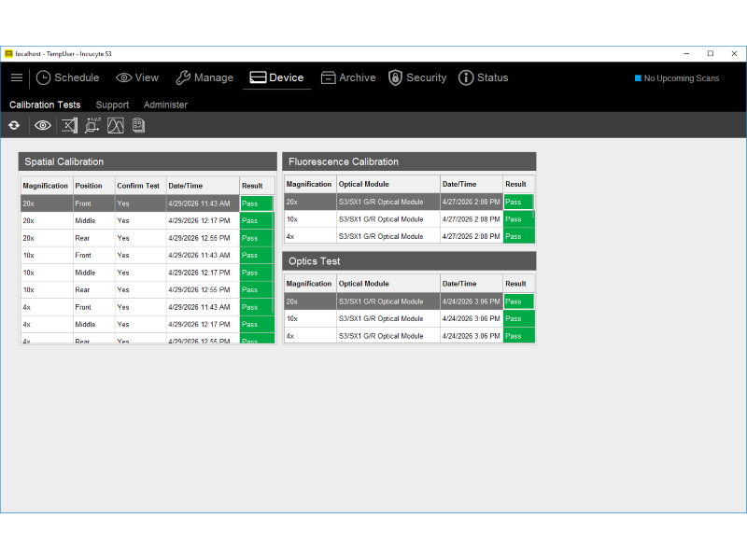
Task: Select the 10x Rear spatial calibration row
Action: (148, 289)
